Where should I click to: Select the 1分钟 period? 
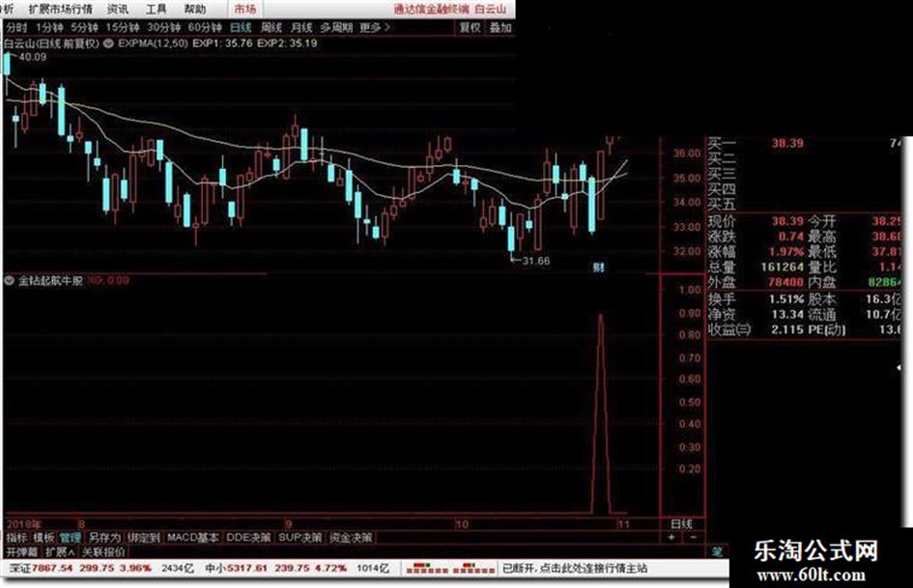pyautogui.click(x=49, y=27)
